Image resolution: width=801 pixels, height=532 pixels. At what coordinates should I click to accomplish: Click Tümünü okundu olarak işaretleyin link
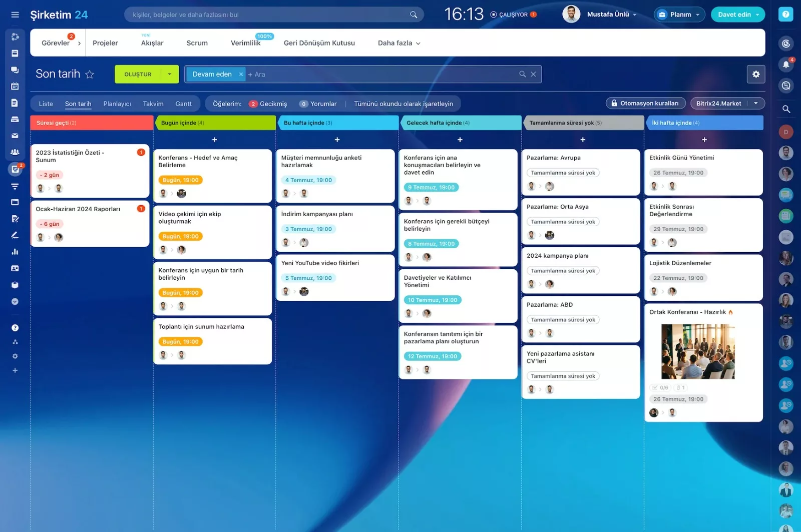tap(403, 104)
